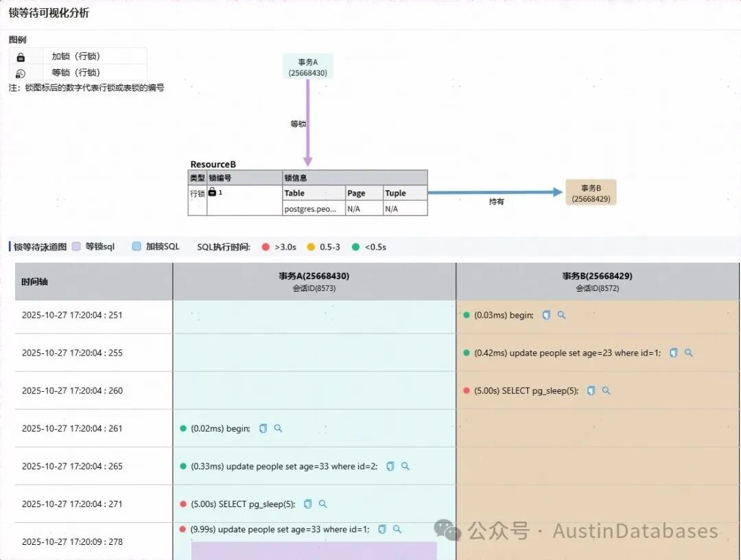Copy the (0.03ms) begin statement
Viewport: 741px width, 560px height.
click(546, 315)
